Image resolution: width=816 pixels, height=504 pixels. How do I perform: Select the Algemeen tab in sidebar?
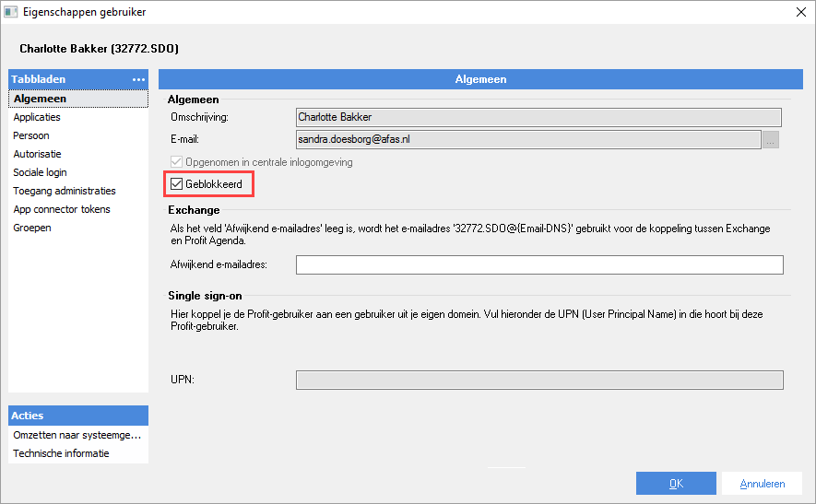click(x=40, y=99)
